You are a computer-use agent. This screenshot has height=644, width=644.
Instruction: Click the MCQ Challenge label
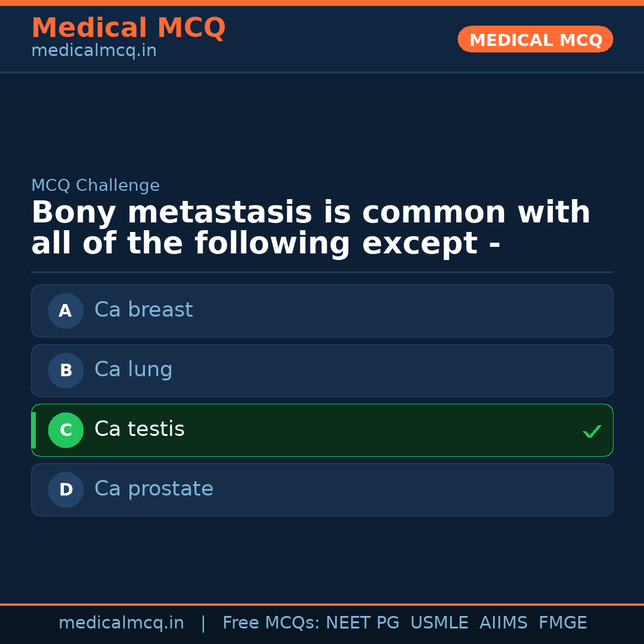pyautogui.click(x=95, y=185)
